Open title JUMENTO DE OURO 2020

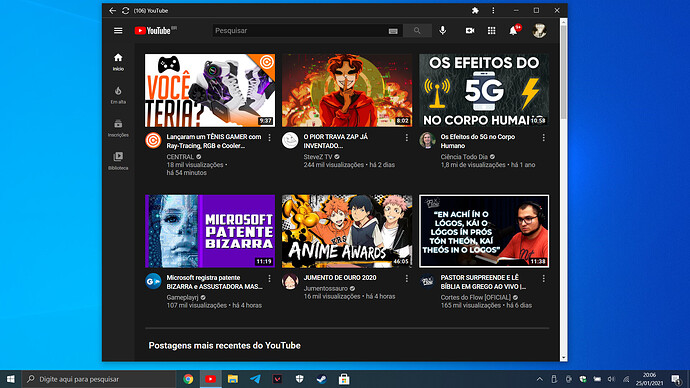(340, 278)
